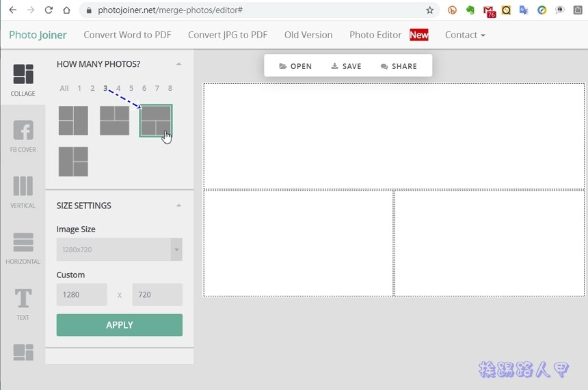This screenshot has height=390, width=588.
Task: Click the SHARE button
Action: click(399, 66)
